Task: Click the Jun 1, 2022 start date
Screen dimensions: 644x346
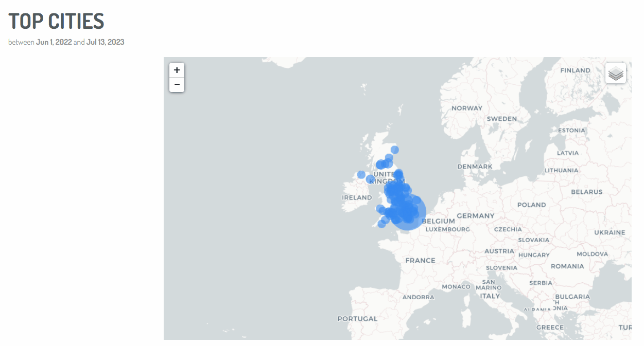Action: pyautogui.click(x=54, y=42)
